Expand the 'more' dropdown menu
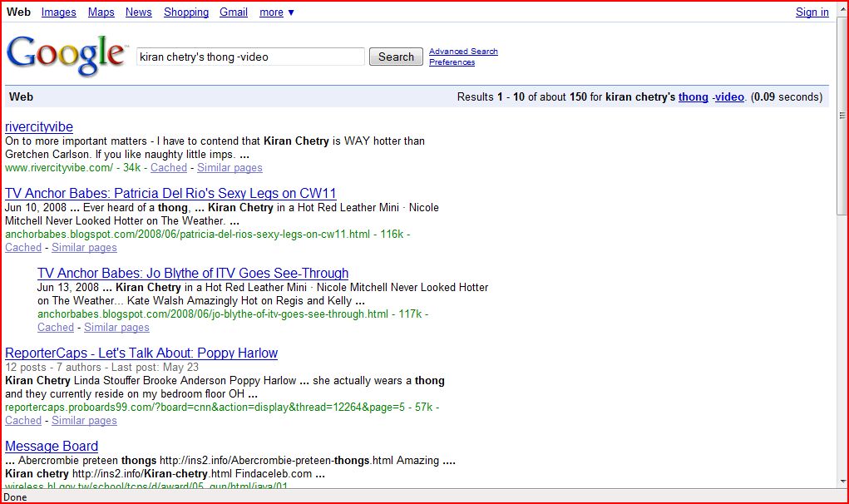This screenshot has width=849, height=504. [x=277, y=12]
